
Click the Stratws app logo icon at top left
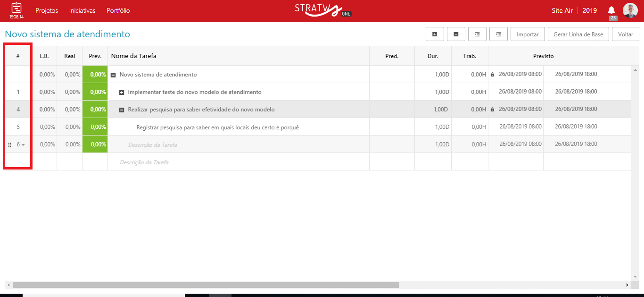[17, 8]
